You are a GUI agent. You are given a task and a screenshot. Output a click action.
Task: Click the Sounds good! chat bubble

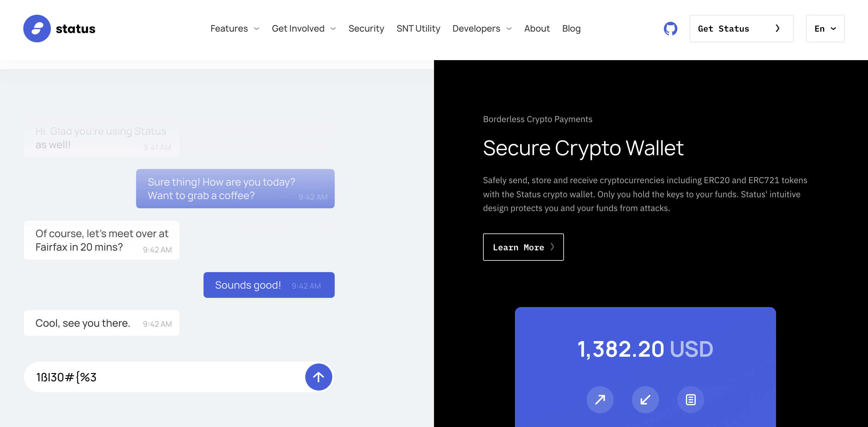point(269,285)
